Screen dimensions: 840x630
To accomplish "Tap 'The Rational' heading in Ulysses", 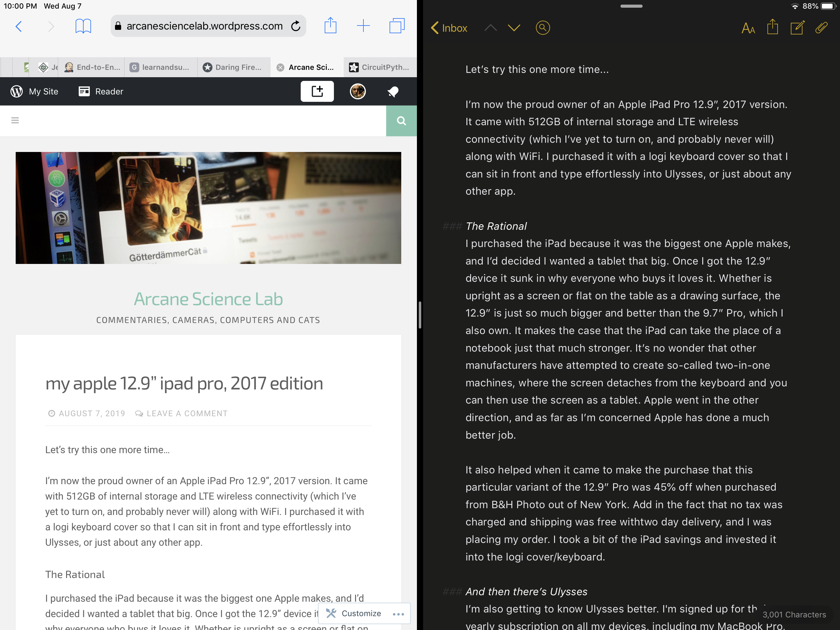I will coord(496,226).
